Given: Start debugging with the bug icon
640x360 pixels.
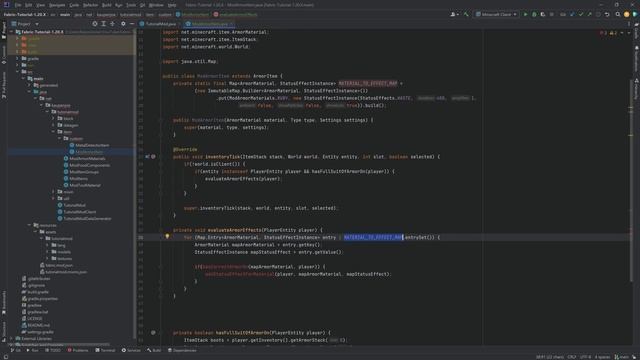Looking at the screenshot, I should (534, 14).
